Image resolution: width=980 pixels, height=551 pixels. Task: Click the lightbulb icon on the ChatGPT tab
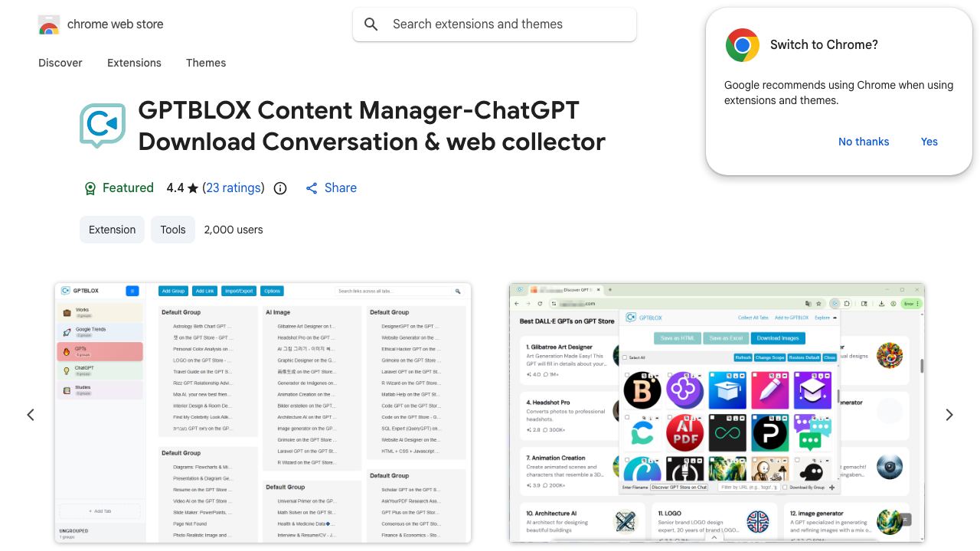[67, 370]
